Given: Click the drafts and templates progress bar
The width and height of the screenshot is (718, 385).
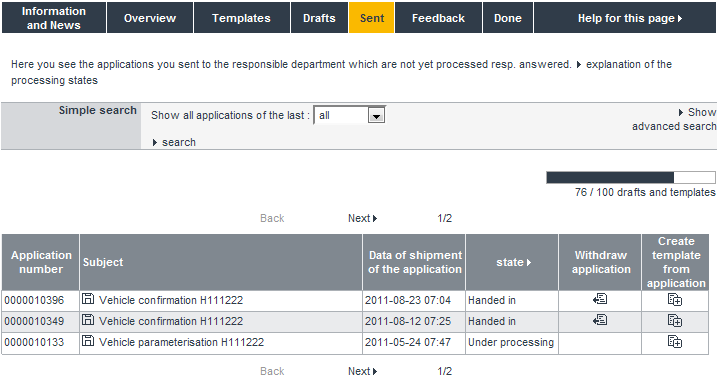Looking at the screenshot, I should pyautogui.click(x=631, y=177).
